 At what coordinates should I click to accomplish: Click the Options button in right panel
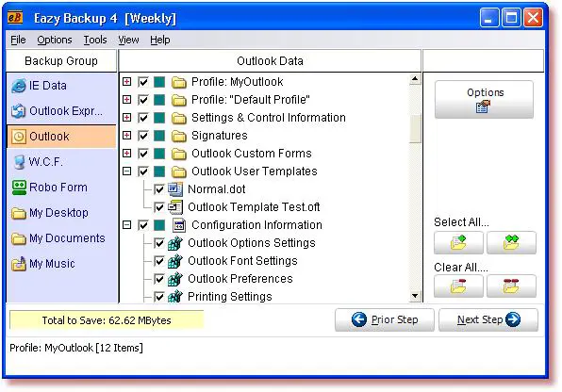485,100
